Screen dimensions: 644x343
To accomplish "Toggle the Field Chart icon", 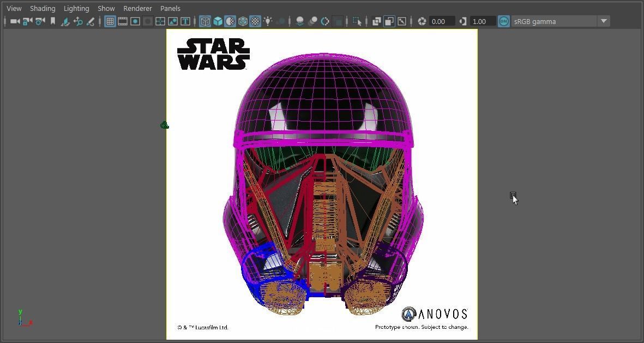I will (x=160, y=21).
